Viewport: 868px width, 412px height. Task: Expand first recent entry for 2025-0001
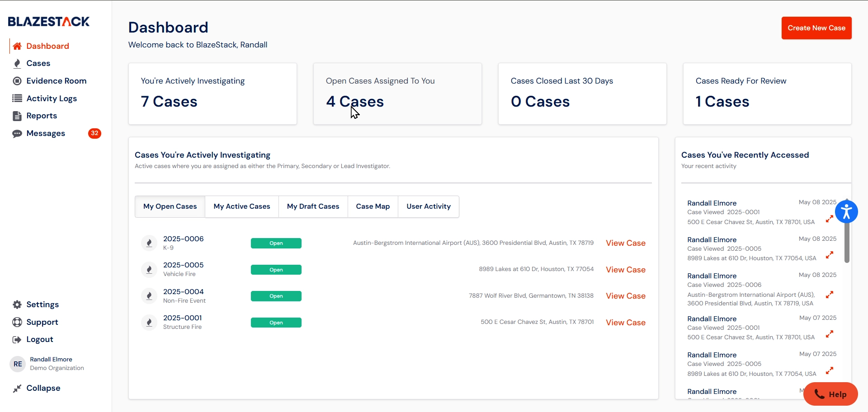pos(830,219)
